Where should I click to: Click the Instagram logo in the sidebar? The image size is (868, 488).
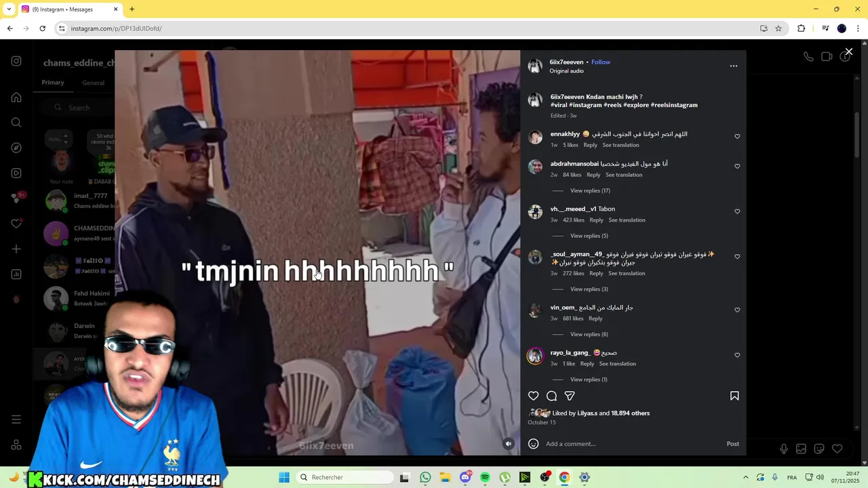[x=16, y=61]
